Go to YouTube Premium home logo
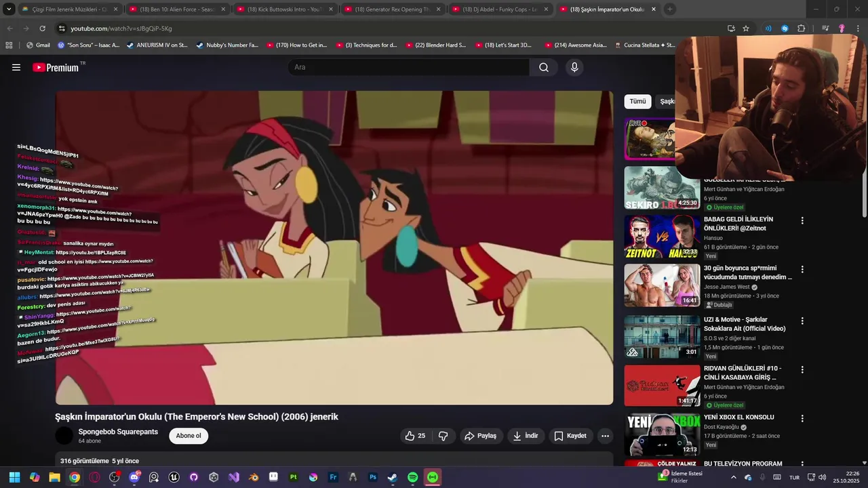The image size is (868, 488). click(56, 67)
